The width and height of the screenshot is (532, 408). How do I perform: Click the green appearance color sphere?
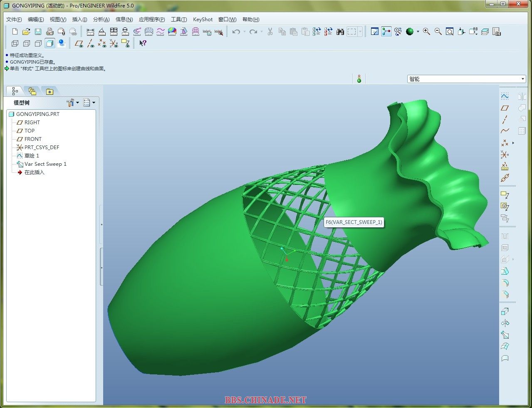click(x=410, y=32)
